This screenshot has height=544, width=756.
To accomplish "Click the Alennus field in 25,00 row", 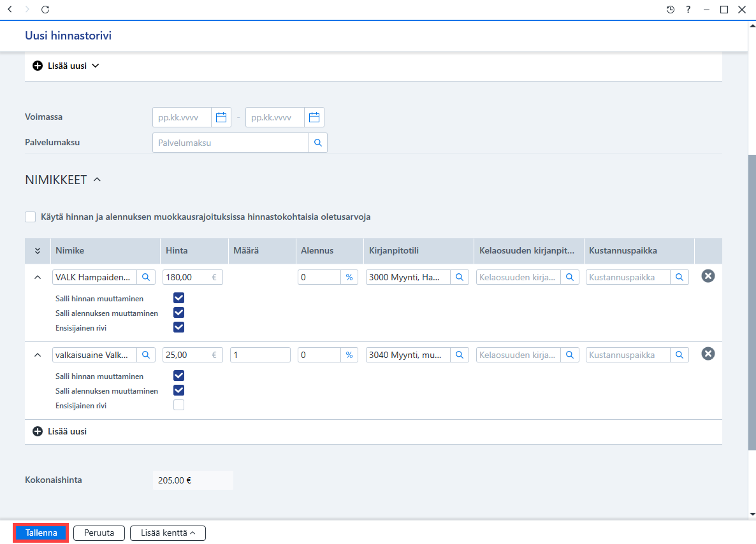I will [x=319, y=355].
